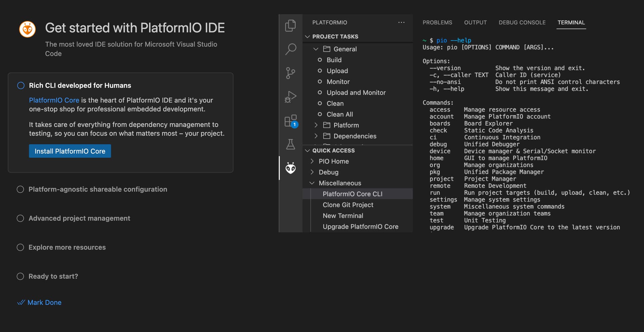Collapse the Miscellaneous group
Viewport: 644px width, 332px height.
pyautogui.click(x=312, y=183)
